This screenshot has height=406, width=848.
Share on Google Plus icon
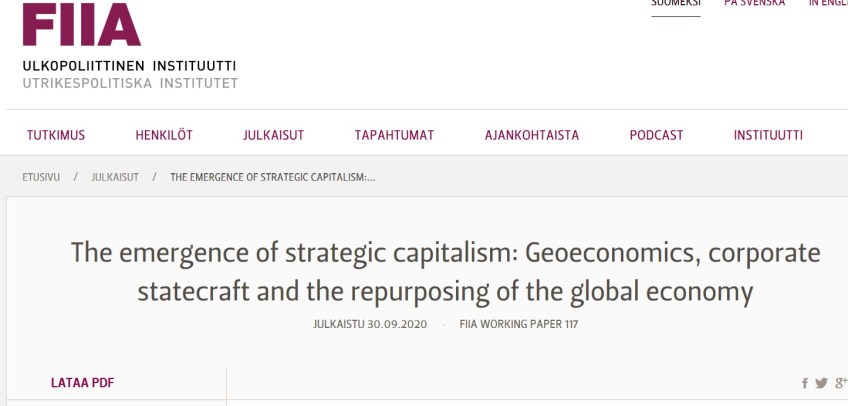click(840, 383)
